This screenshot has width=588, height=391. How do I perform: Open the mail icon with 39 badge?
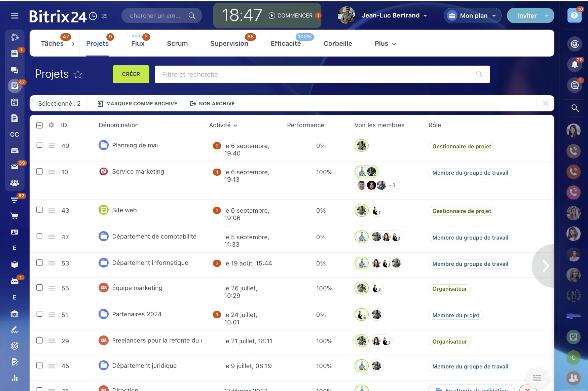click(14, 167)
